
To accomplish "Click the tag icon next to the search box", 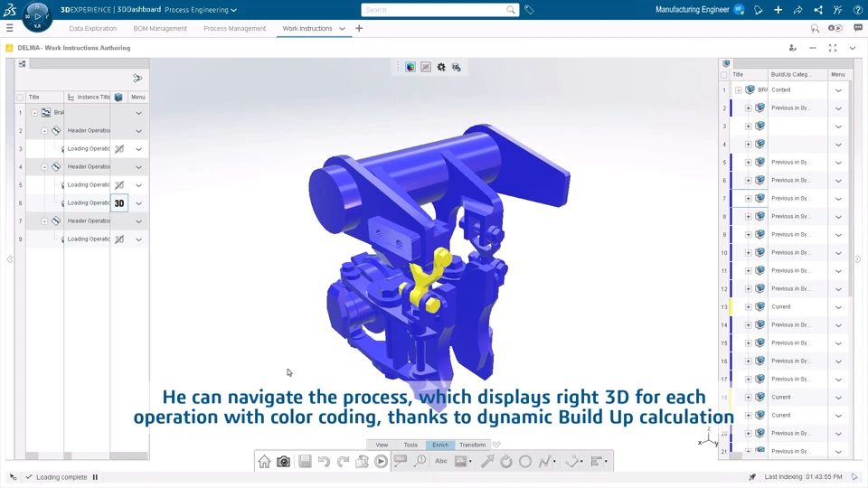I will (529, 9).
